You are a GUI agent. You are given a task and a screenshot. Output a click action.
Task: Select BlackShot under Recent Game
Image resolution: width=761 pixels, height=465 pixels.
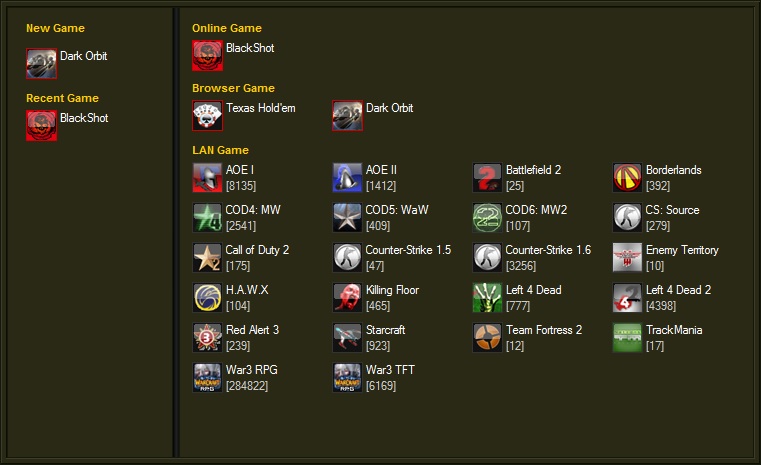click(x=84, y=118)
